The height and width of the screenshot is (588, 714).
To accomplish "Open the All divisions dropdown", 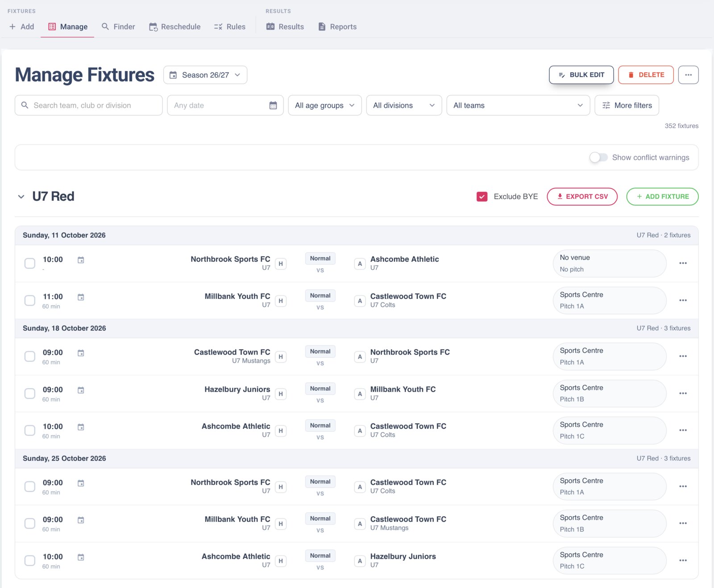I will point(404,105).
